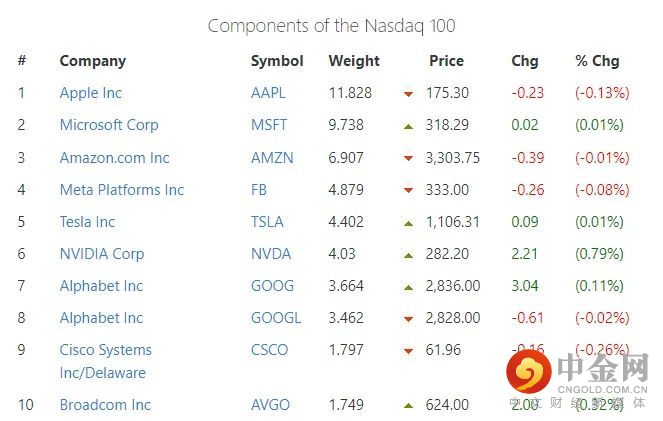
Task: Click the red down arrow in the Meta Platforms row
Action: coord(408,190)
